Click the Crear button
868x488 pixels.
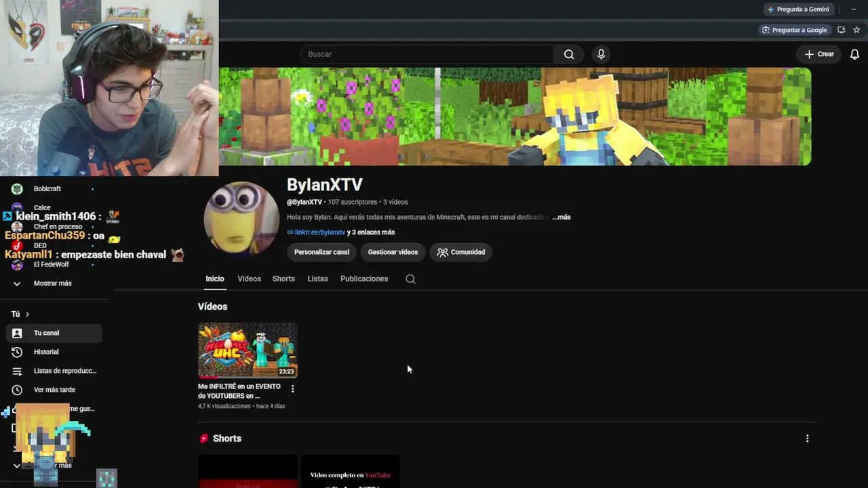(x=819, y=54)
